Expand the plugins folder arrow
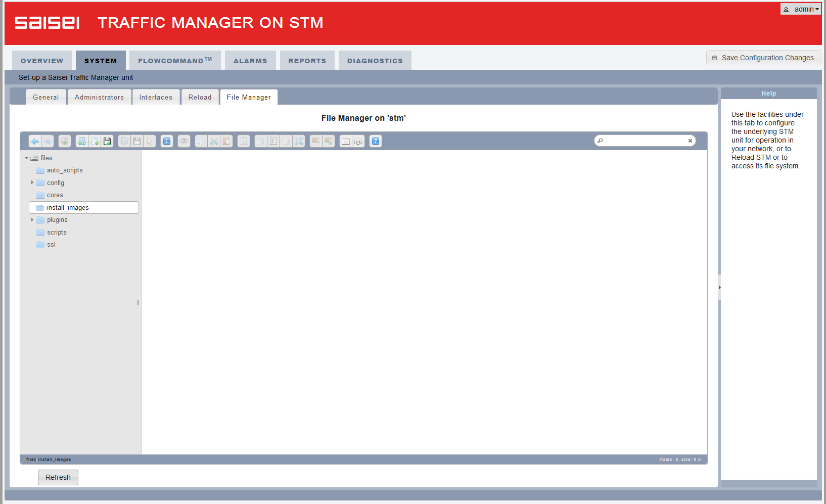 tap(32, 219)
